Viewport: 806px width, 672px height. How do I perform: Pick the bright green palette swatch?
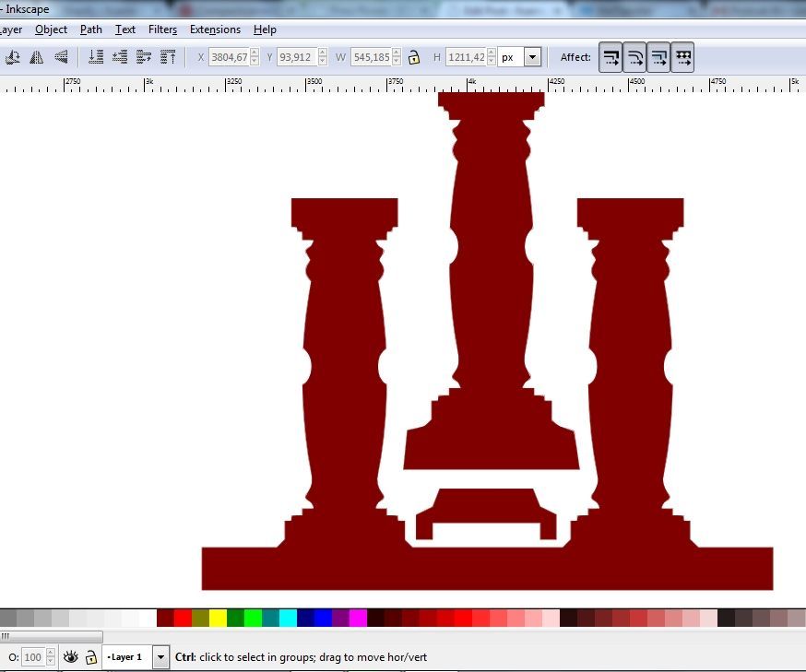(253, 618)
